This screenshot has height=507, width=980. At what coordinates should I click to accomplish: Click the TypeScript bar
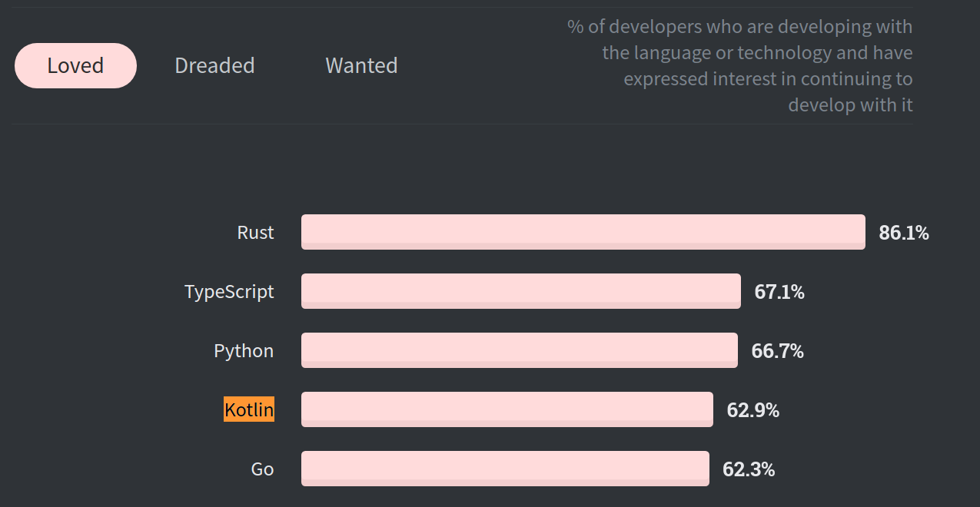point(521,291)
